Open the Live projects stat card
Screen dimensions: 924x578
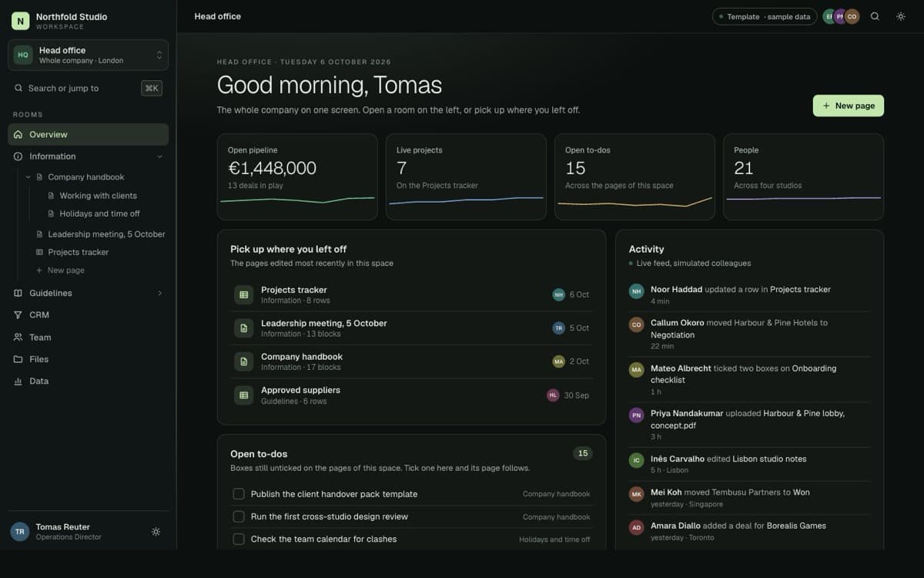pos(466,176)
